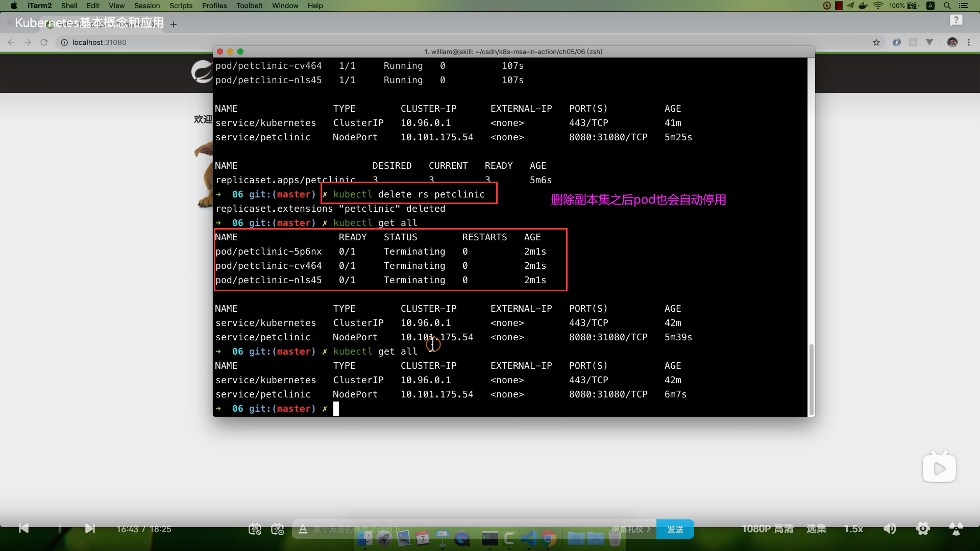Open Google Chrome from the Dock
Viewport: 980px width, 551px height.
pyautogui.click(x=548, y=538)
